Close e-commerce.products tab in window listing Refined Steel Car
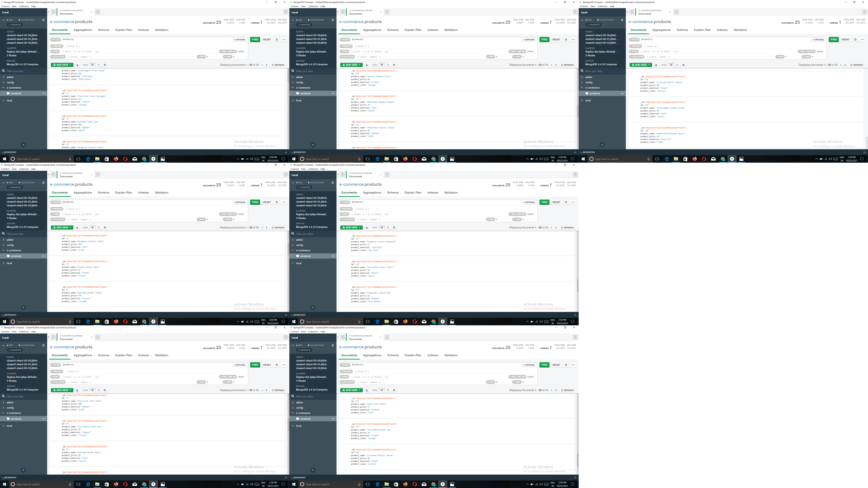 pyautogui.click(x=91, y=12)
